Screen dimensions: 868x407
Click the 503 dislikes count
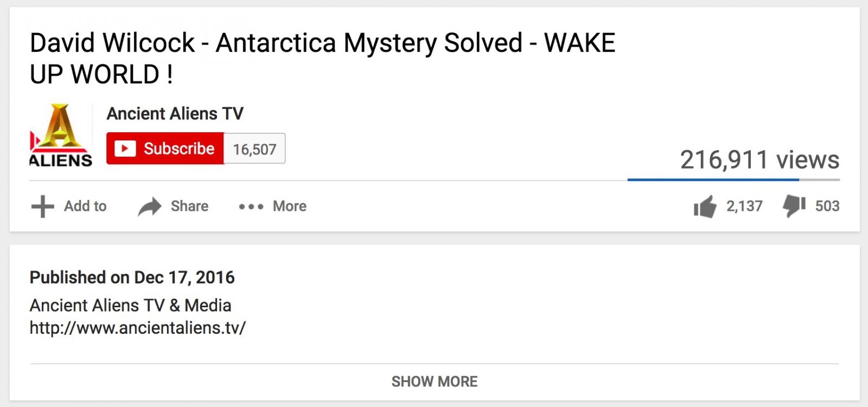[827, 206]
